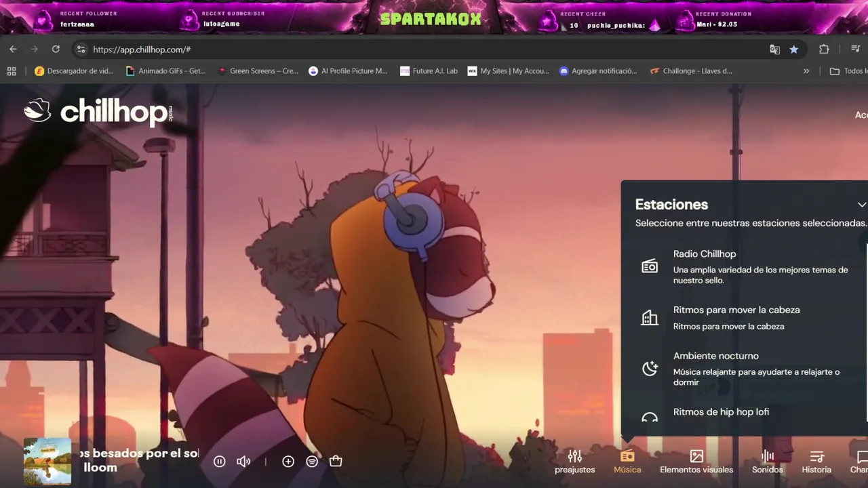Select the Música tab
The image size is (868, 488).
(627, 462)
